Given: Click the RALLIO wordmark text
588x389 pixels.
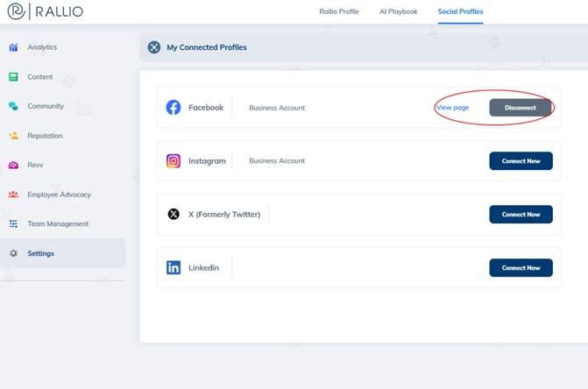Looking at the screenshot, I should (60, 11).
